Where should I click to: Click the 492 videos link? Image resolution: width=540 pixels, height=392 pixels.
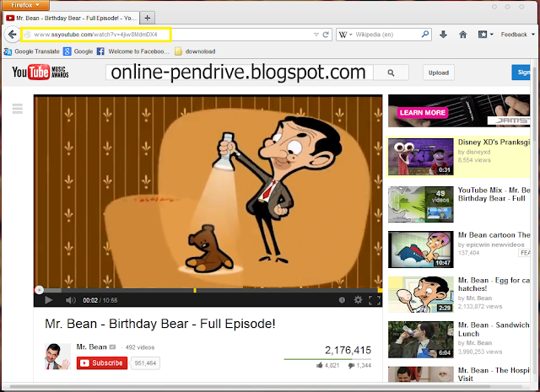pyautogui.click(x=140, y=347)
